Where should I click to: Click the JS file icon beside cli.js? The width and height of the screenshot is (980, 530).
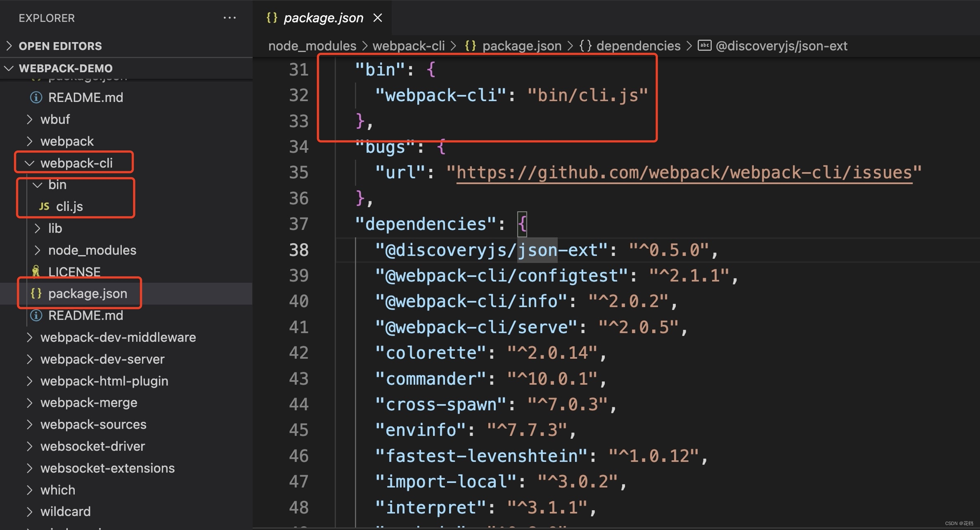[44, 206]
